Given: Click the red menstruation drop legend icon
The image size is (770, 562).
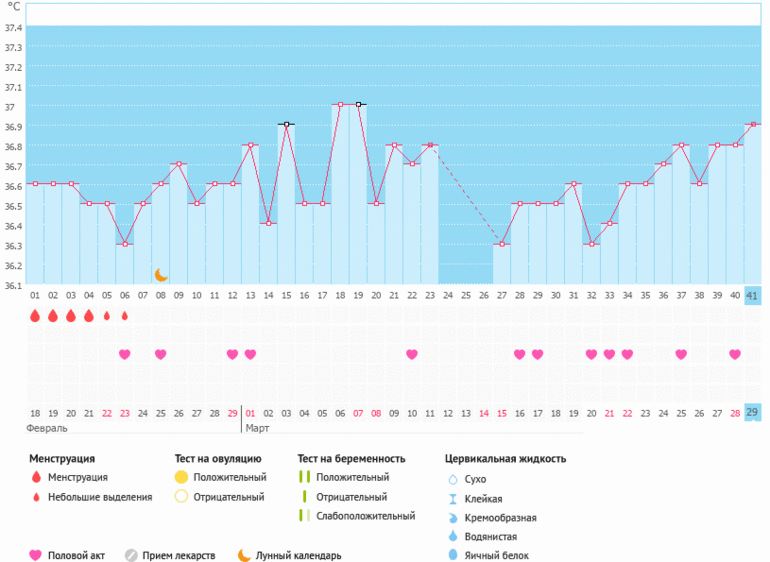Looking at the screenshot, I should click(x=37, y=477).
